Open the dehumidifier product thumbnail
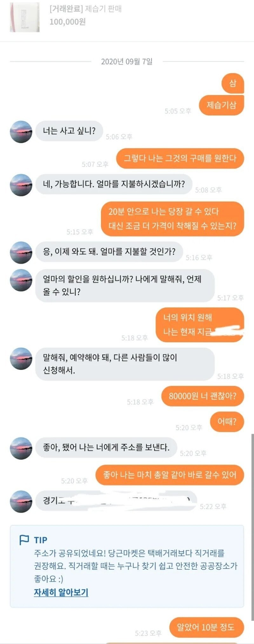Image resolution: width=254 pixels, height=644 pixels. tap(25, 17)
